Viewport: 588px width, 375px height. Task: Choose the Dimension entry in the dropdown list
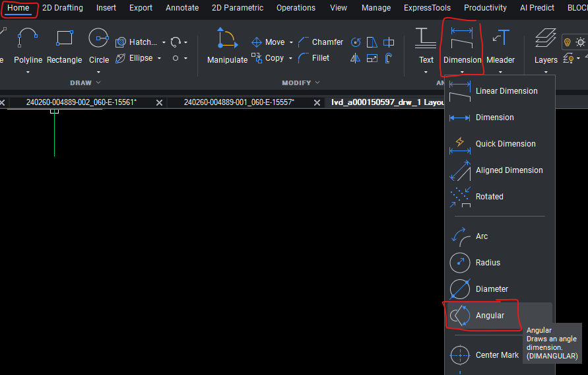point(499,118)
